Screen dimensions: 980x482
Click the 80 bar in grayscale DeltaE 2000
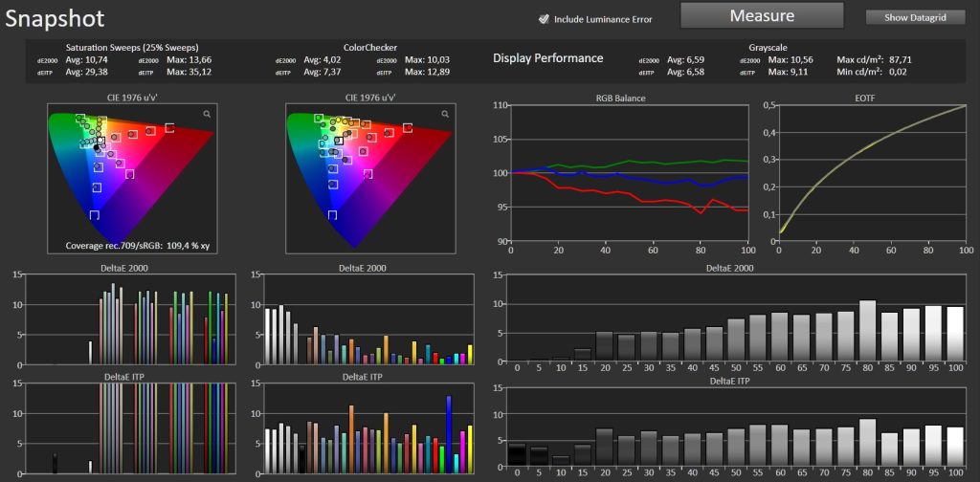click(x=866, y=331)
